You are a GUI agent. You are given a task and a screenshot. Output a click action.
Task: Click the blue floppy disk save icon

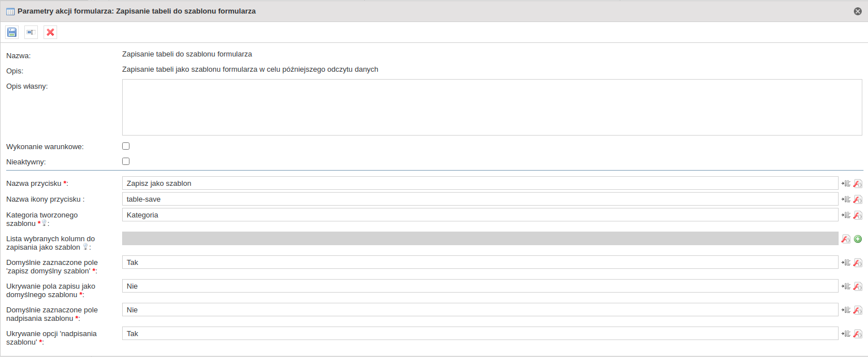click(x=12, y=32)
